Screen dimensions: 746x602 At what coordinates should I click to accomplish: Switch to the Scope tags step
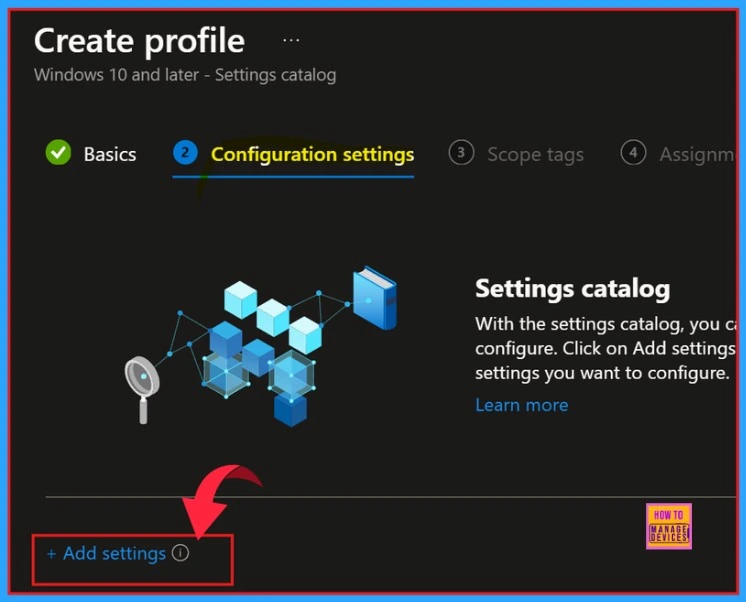[535, 155]
